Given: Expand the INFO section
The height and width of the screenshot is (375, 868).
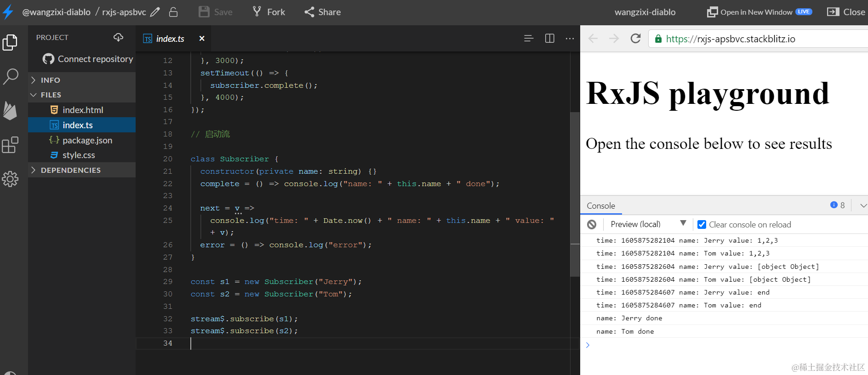Looking at the screenshot, I should click(82, 80).
